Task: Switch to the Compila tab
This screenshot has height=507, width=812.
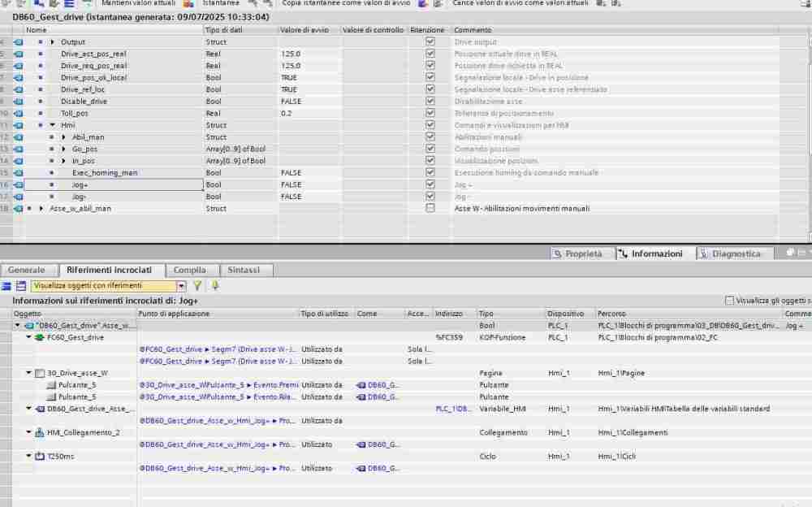Action: pos(189,270)
